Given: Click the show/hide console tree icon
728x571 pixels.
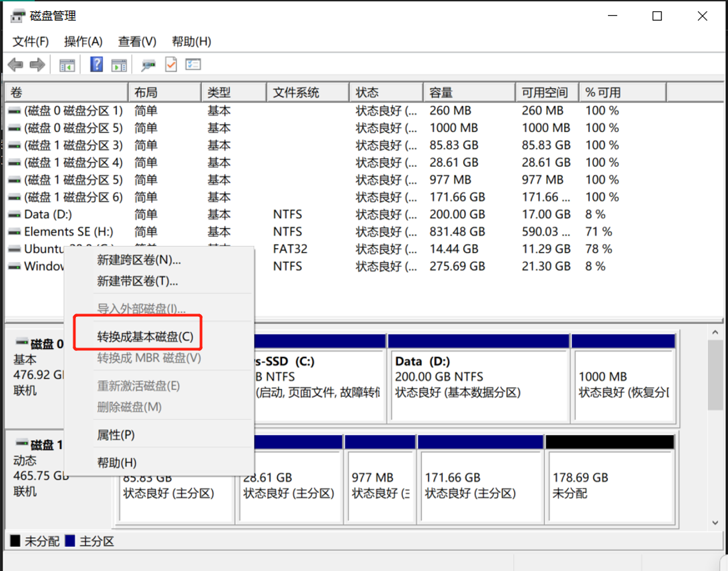Looking at the screenshot, I should 67,65.
